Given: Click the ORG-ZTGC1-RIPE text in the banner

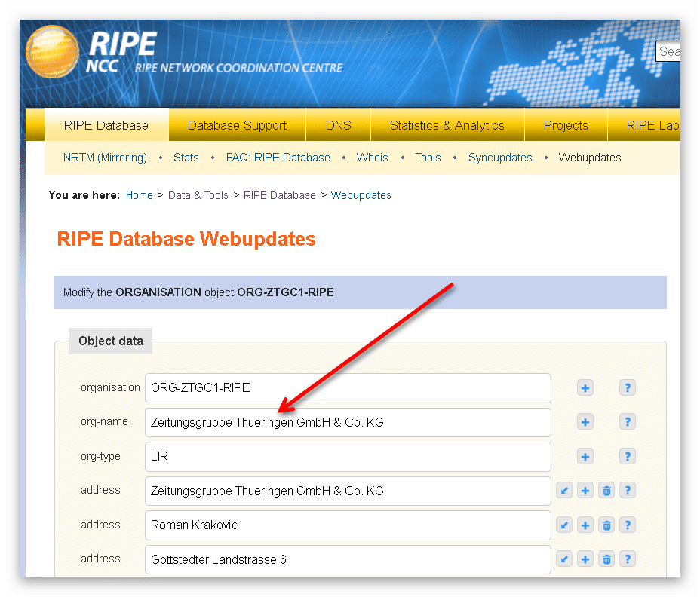Looking at the screenshot, I should 285,292.
